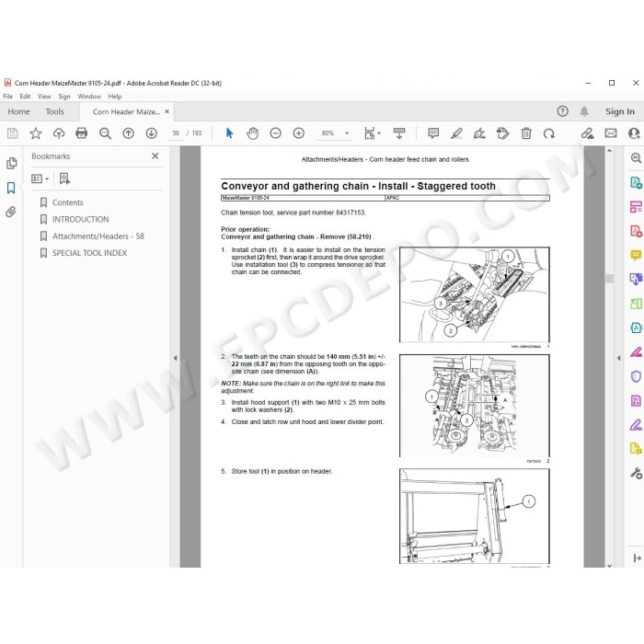This screenshot has width=644, height=644.
Task: Open the 80% zoom level dropdown
Action: coord(347,133)
